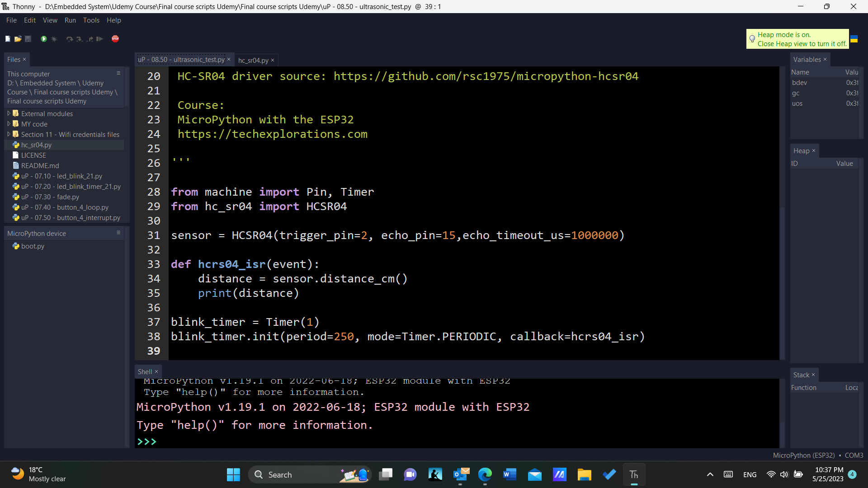This screenshot has width=868, height=488.
Task: Step over the current line
Action: click(69, 39)
